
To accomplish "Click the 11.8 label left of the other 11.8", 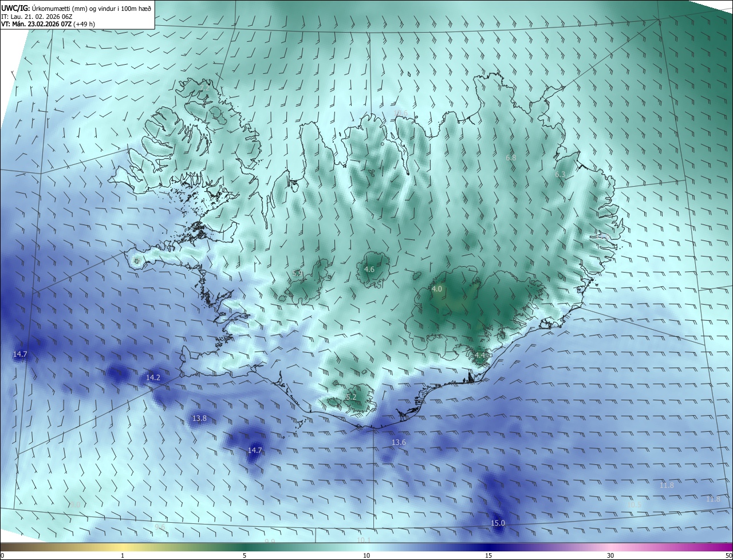I will [x=667, y=486].
